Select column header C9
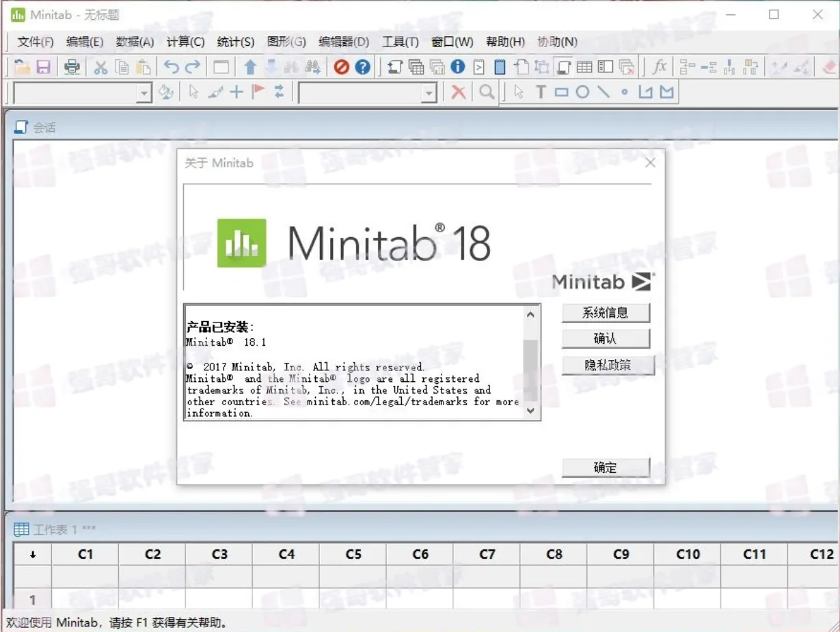The height and width of the screenshot is (632, 840). pos(621,554)
